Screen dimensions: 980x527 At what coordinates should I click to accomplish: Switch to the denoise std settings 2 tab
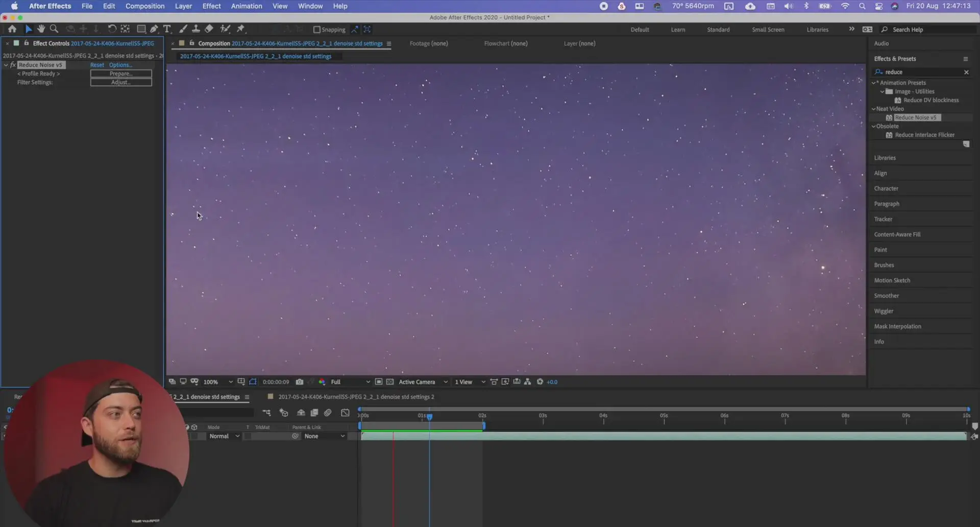(356, 397)
